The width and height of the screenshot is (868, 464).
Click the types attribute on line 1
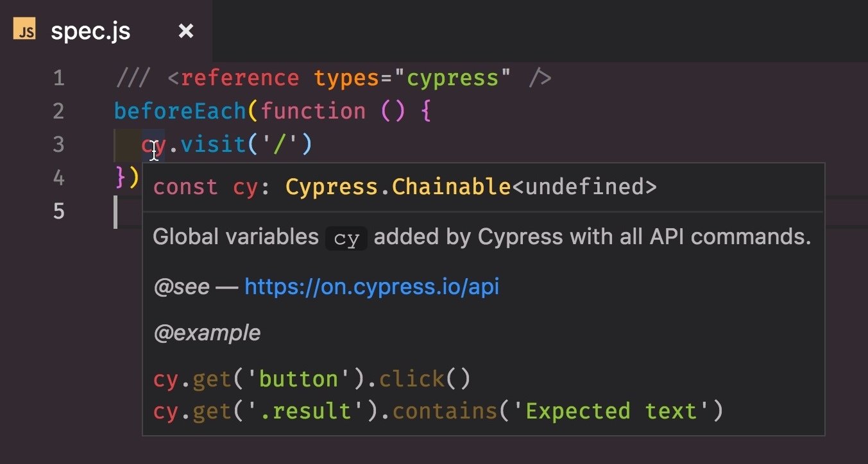(346, 79)
